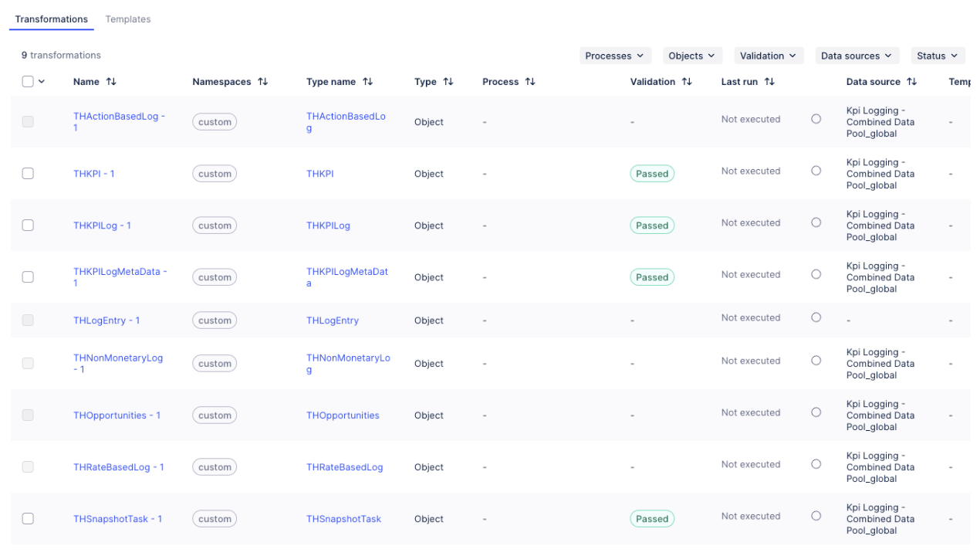Click the custom namespace tag for THLogEntry
The image size is (980, 556).
coord(215,320)
